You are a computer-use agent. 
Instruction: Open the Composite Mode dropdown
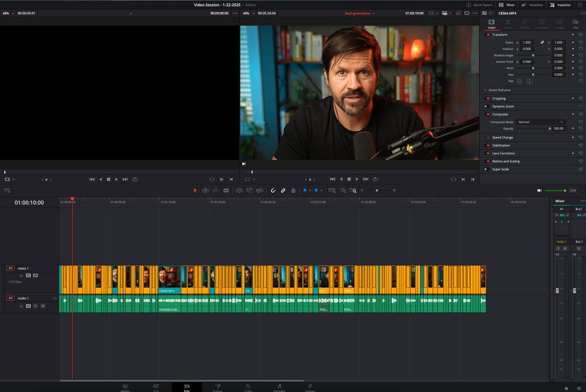coord(540,122)
